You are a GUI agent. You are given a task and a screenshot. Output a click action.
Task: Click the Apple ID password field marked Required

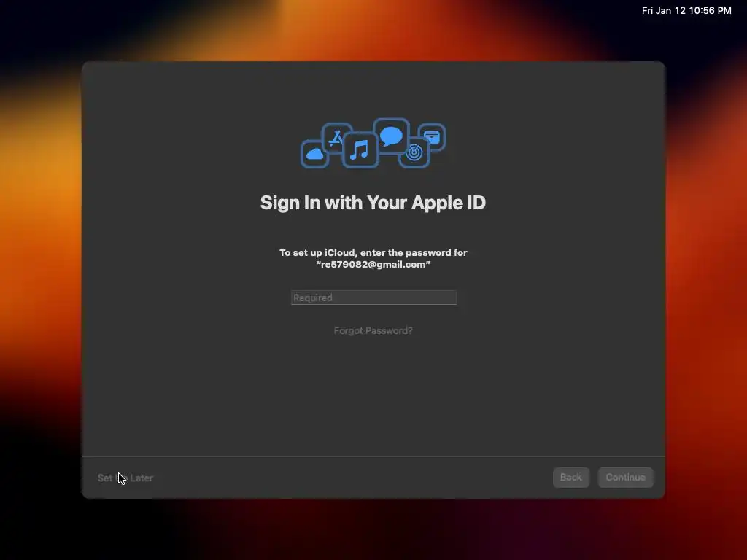[x=373, y=297]
